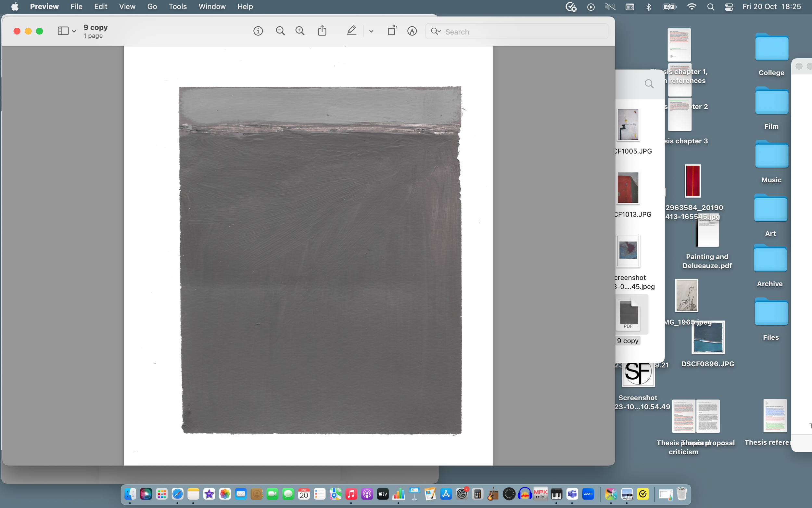This screenshot has width=812, height=508.
Task: Open FaceTime from the Dock
Action: click(272, 494)
